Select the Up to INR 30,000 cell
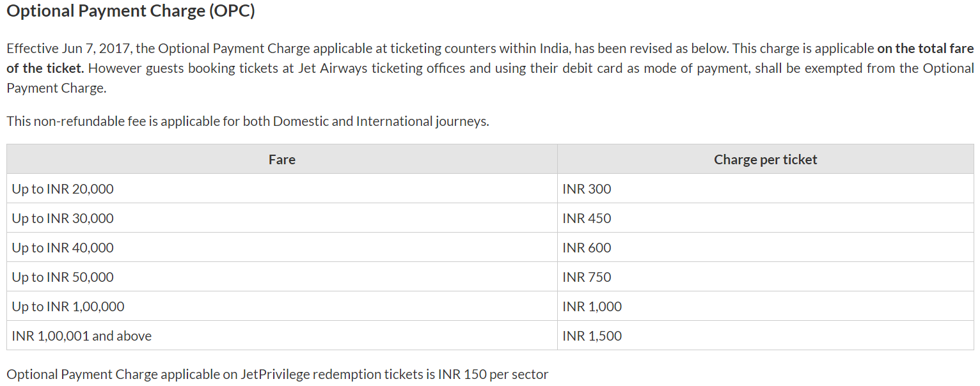 pyautogui.click(x=63, y=219)
